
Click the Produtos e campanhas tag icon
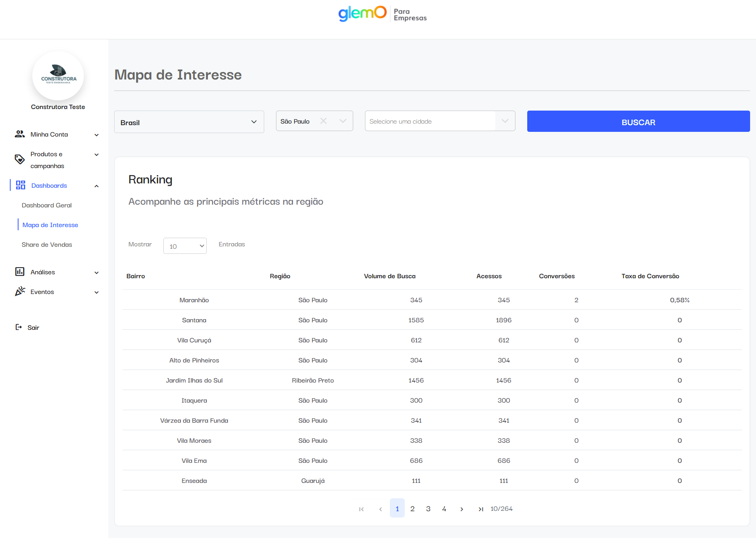20,159
